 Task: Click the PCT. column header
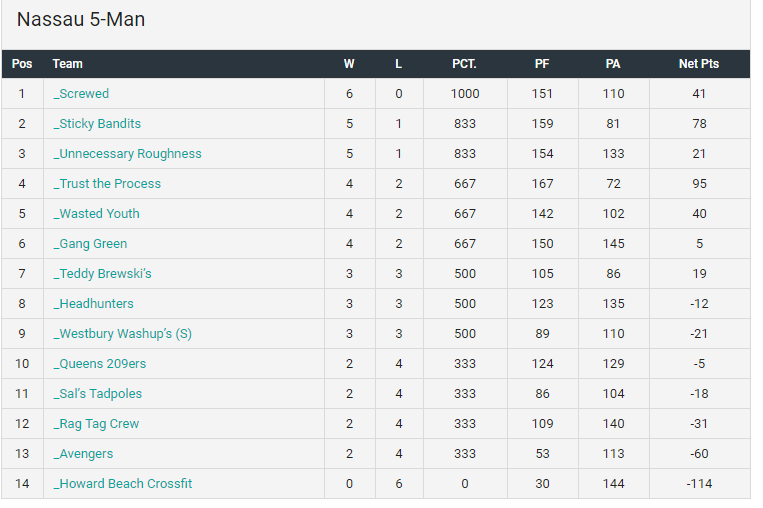pyautogui.click(x=464, y=64)
